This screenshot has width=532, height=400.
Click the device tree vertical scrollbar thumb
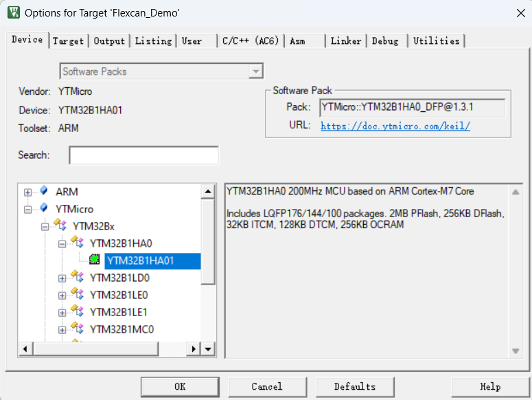click(x=208, y=242)
